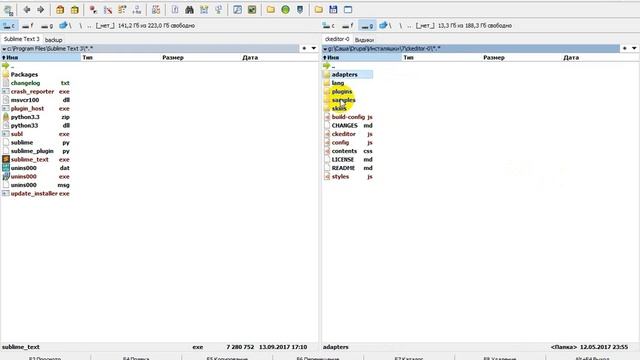Select contents css file
640x360 pixels.
click(x=348, y=151)
